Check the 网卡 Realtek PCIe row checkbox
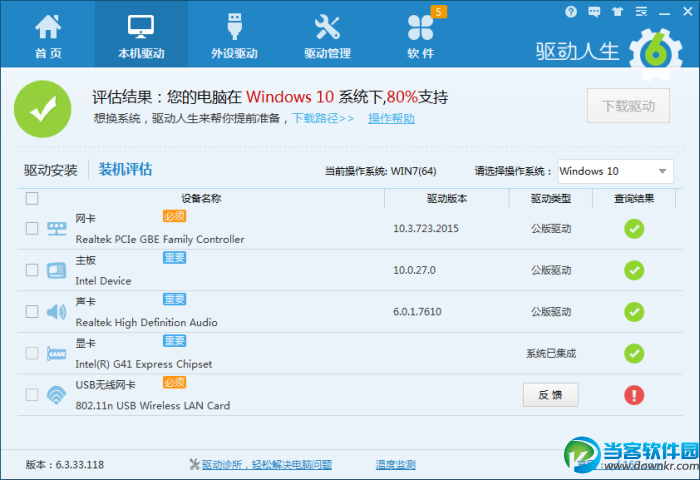Image resolution: width=700 pixels, height=480 pixels. tap(32, 229)
